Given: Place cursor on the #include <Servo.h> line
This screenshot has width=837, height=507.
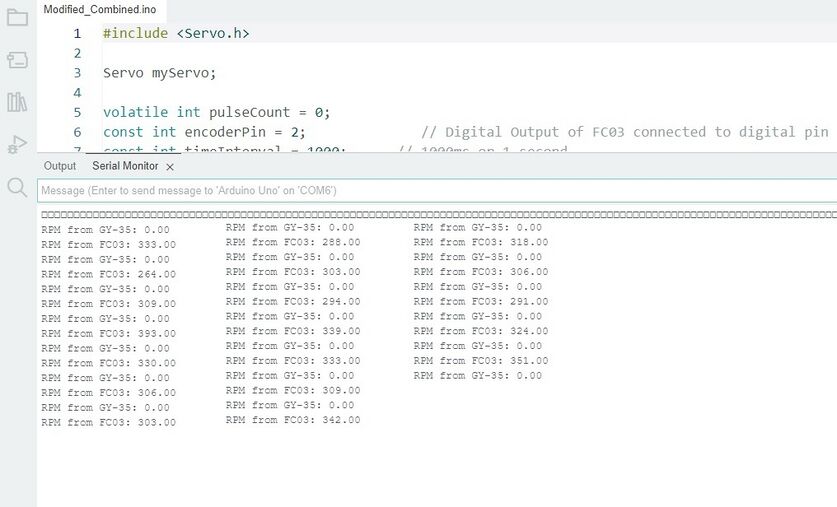Looking at the screenshot, I should pos(176,33).
